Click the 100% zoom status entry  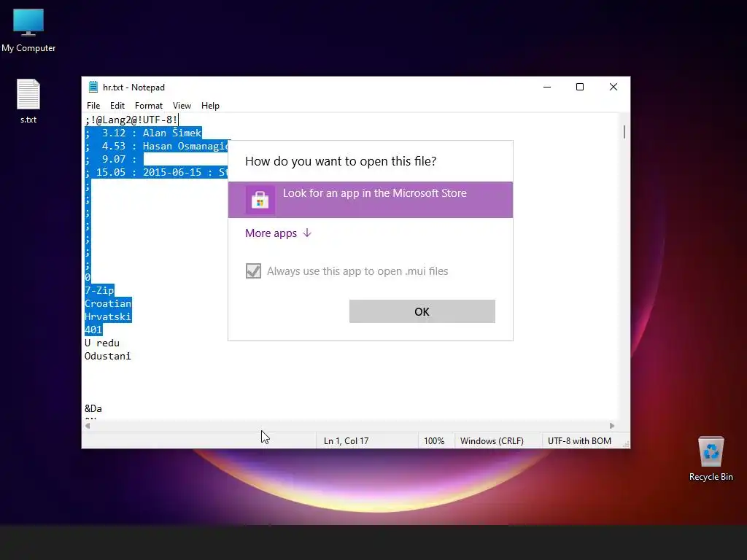pyautogui.click(x=434, y=441)
